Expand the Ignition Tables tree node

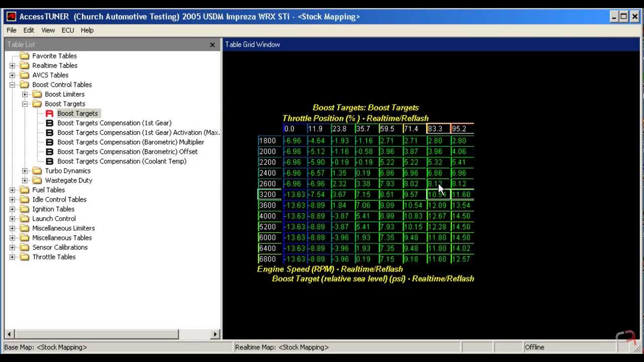click(12, 209)
